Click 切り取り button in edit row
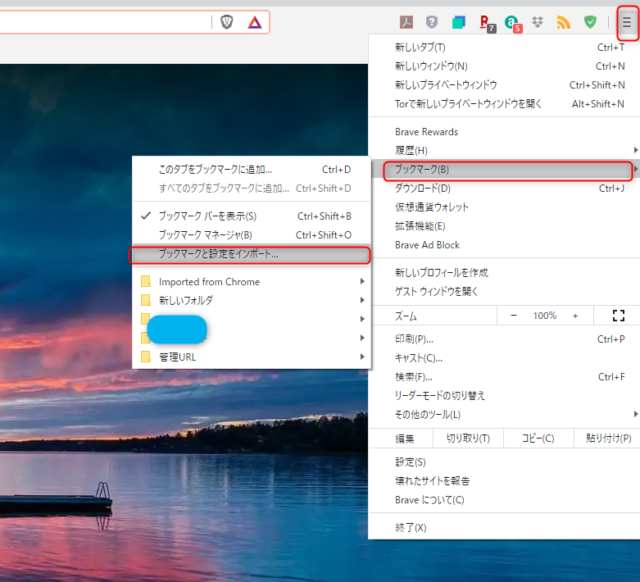The height and width of the screenshot is (582, 640). click(467, 438)
